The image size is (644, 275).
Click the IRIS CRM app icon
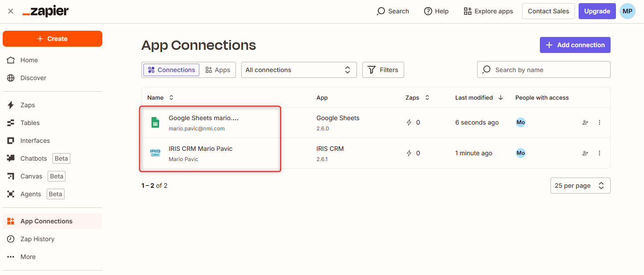[x=155, y=153]
